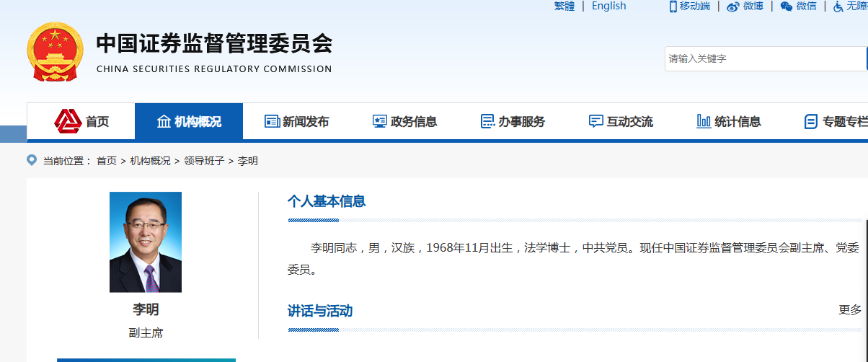The width and height of the screenshot is (868, 362).
Task: Go to 政务信息 section
Action: point(404,121)
